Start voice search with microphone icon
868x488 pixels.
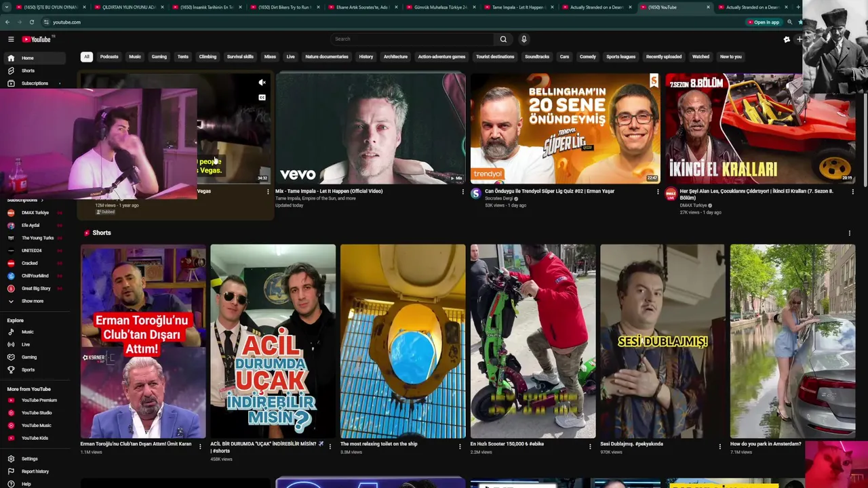(x=524, y=39)
